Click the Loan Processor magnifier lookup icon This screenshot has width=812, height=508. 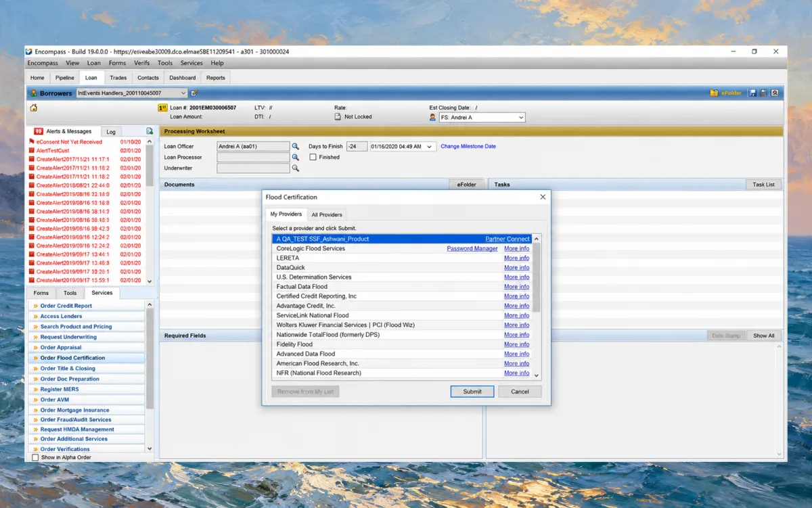coord(295,158)
